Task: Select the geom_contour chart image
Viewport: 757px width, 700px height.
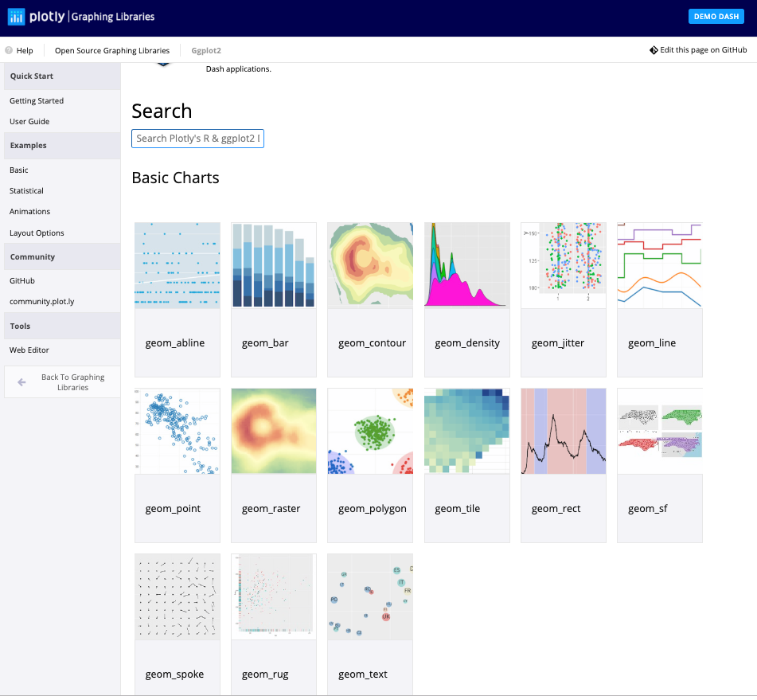Action: [370, 265]
